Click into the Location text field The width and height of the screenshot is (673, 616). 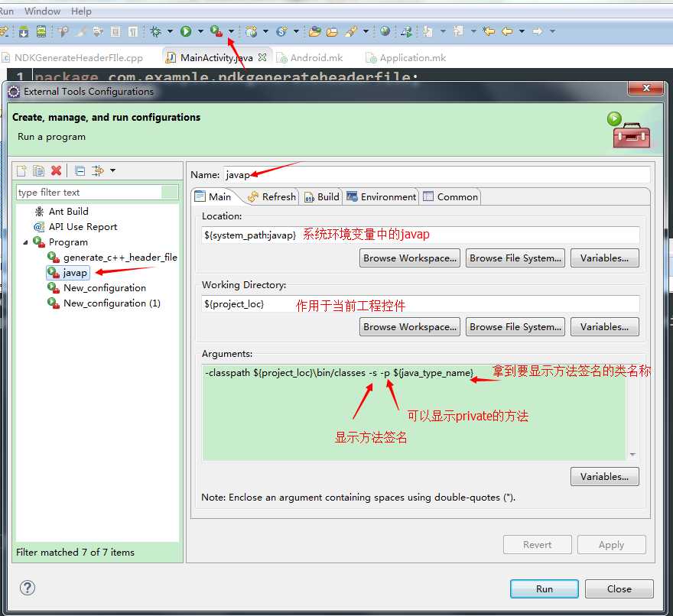[x=421, y=235]
